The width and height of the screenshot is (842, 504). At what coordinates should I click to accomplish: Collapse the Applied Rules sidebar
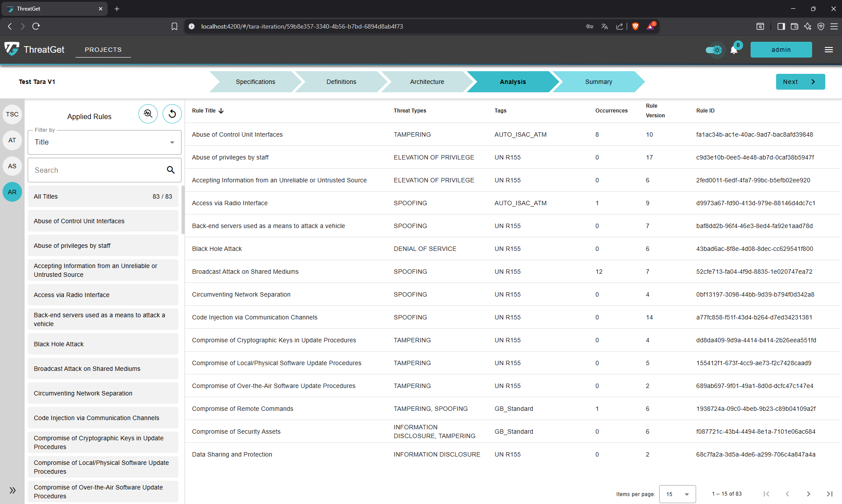(12, 490)
